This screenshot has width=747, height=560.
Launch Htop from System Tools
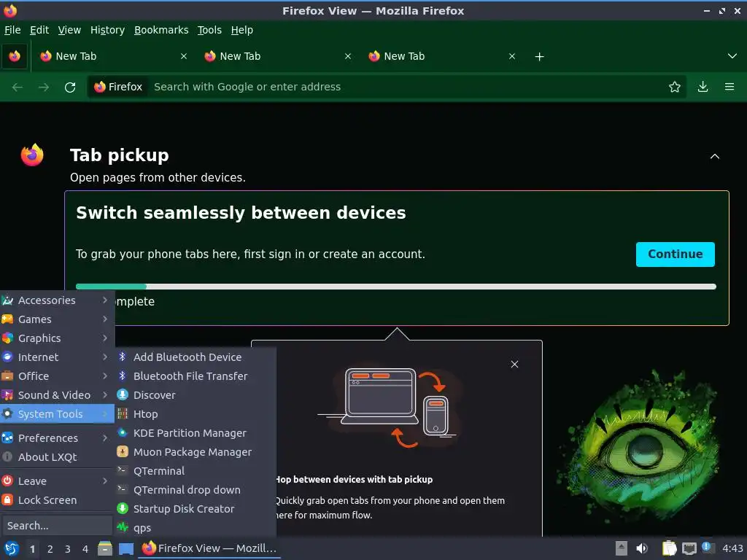(196, 414)
